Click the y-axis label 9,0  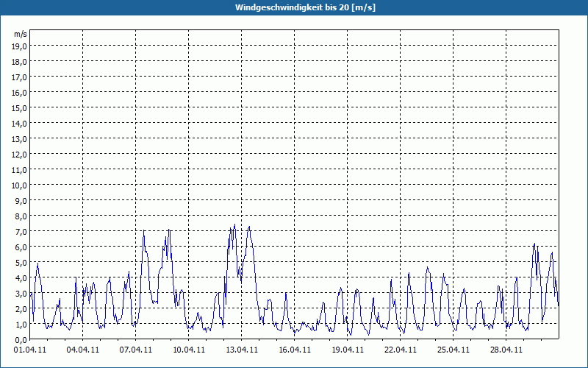pos(21,201)
